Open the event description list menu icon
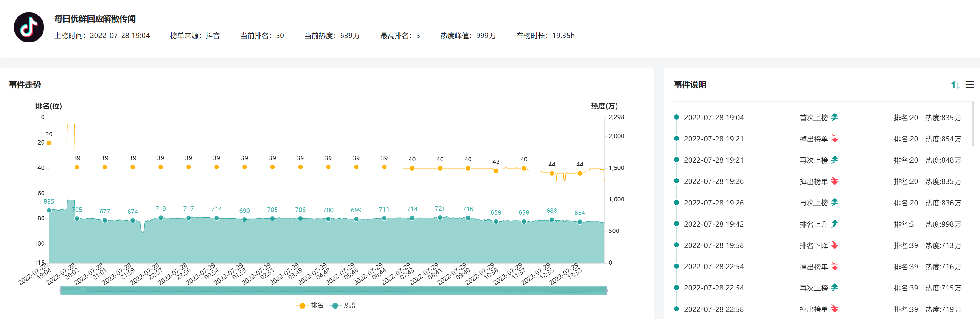The image size is (980, 319). [x=969, y=84]
